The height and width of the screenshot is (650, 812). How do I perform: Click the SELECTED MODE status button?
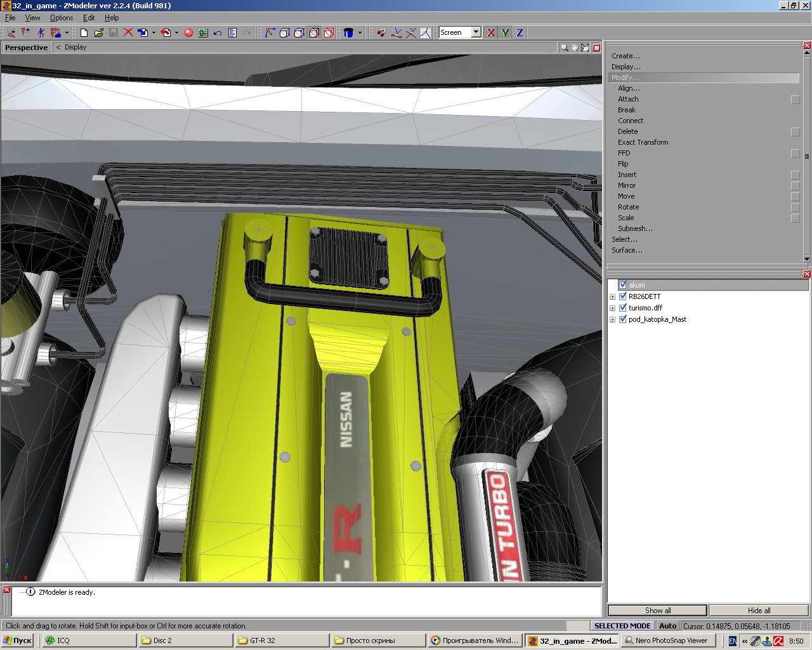[x=622, y=626]
